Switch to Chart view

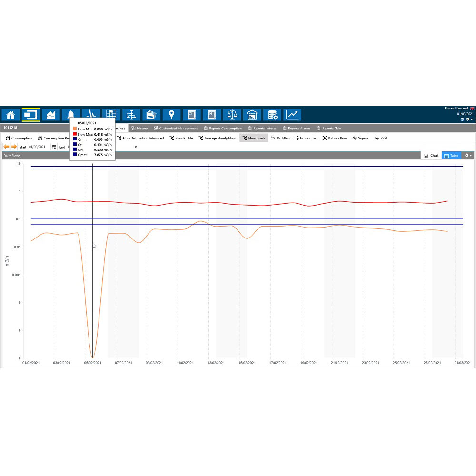pyautogui.click(x=431, y=156)
